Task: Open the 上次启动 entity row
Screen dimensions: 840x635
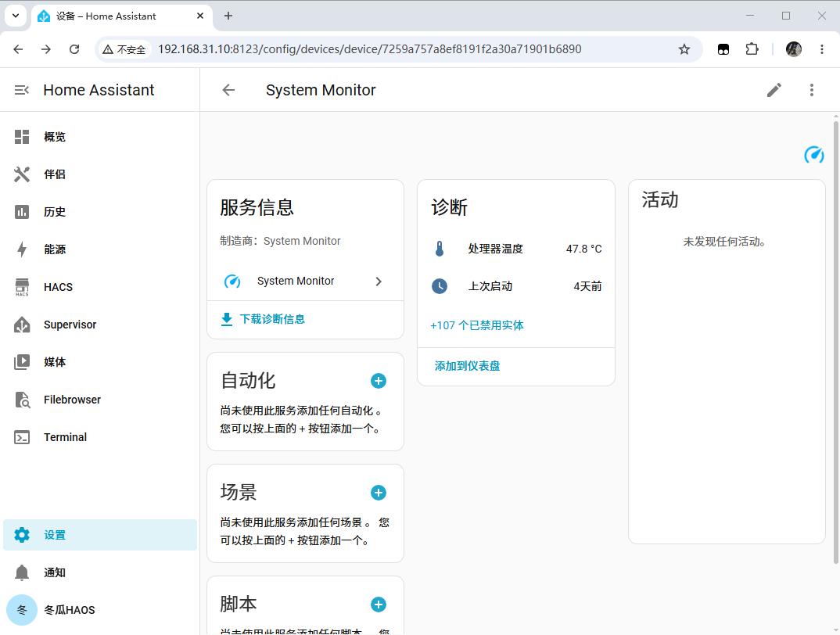Action: pyautogui.click(x=516, y=287)
